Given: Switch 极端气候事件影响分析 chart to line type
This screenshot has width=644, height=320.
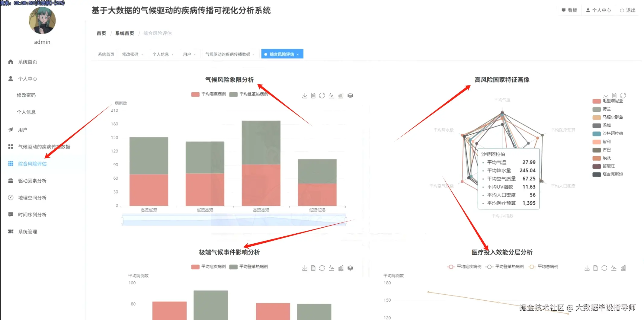Looking at the screenshot, I should 332,268.
